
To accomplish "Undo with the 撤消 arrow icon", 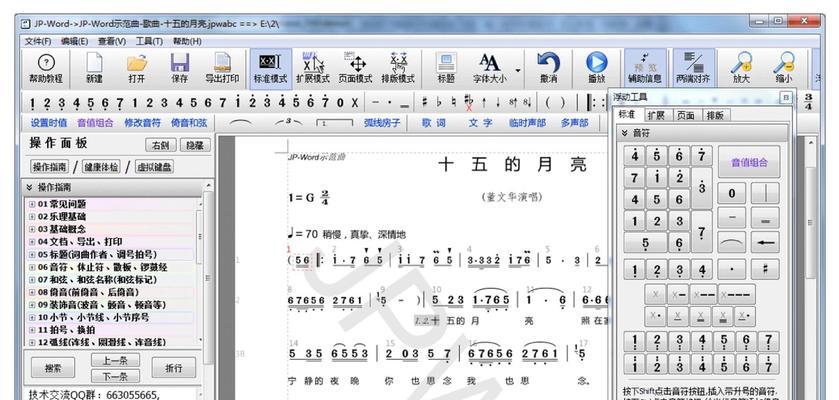I will (548, 68).
